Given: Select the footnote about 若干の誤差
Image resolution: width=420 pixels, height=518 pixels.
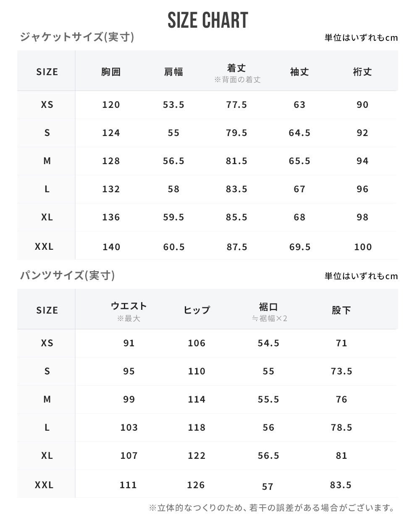Looking at the screenshot, I should pos(272,508).
